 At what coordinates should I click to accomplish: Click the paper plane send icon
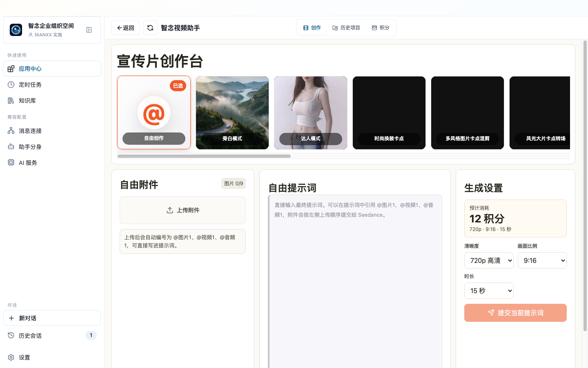491,313
